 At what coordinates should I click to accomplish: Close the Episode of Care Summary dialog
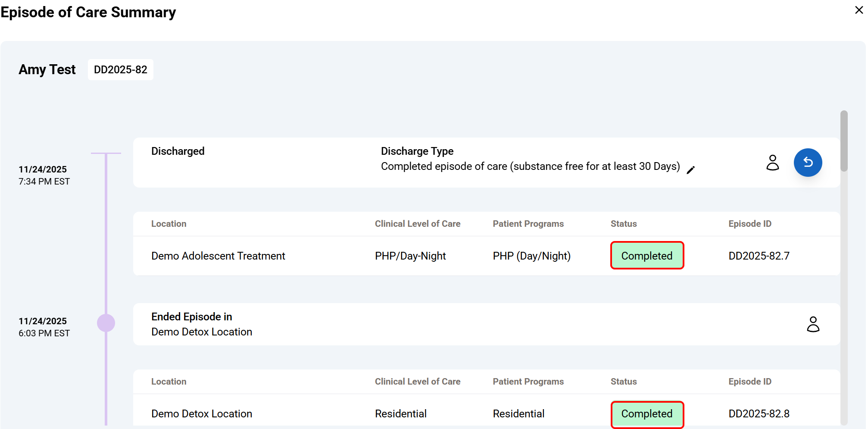tap(859, 10)
